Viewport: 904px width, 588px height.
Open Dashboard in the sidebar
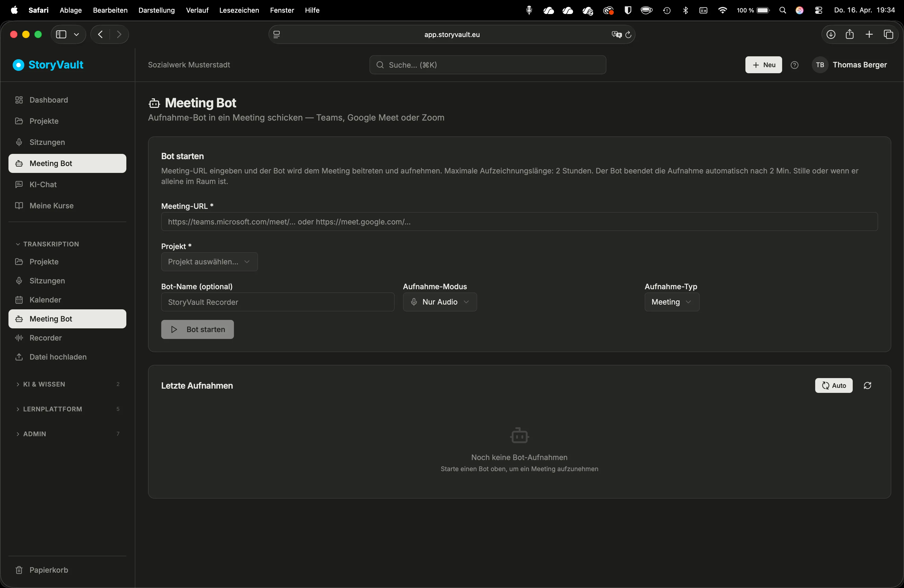(x=67, y=100)
